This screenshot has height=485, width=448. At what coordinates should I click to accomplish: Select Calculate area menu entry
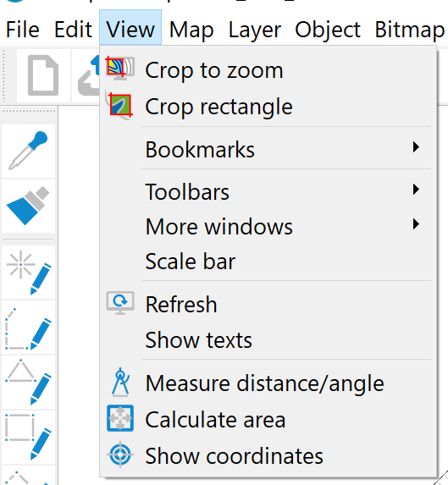pos(268,420)
